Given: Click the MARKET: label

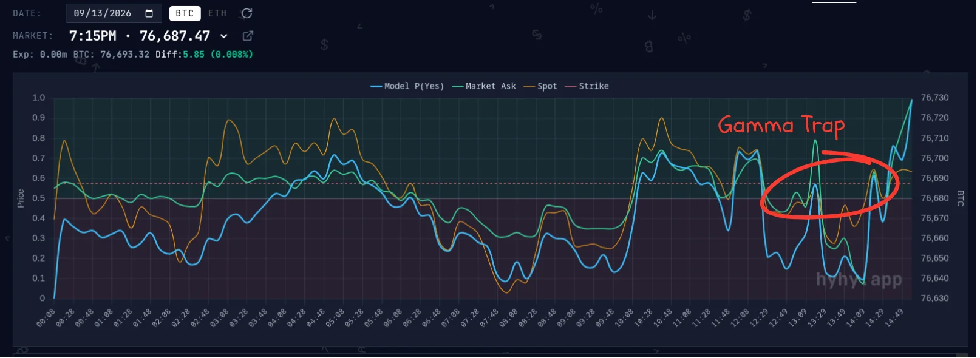Looking at the screenshot, I should click(x=33, y=36).
